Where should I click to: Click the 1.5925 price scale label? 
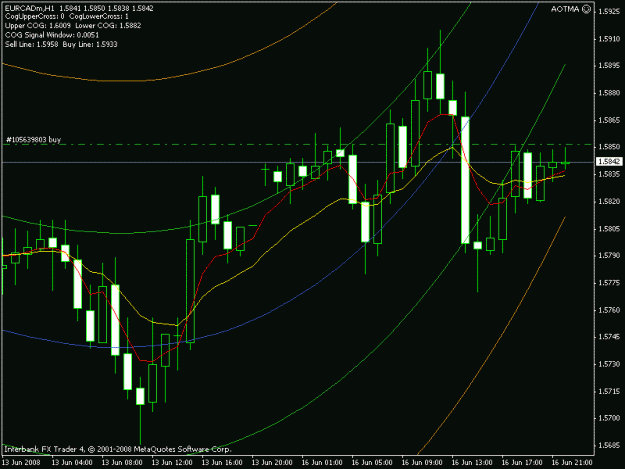[609, 12]
